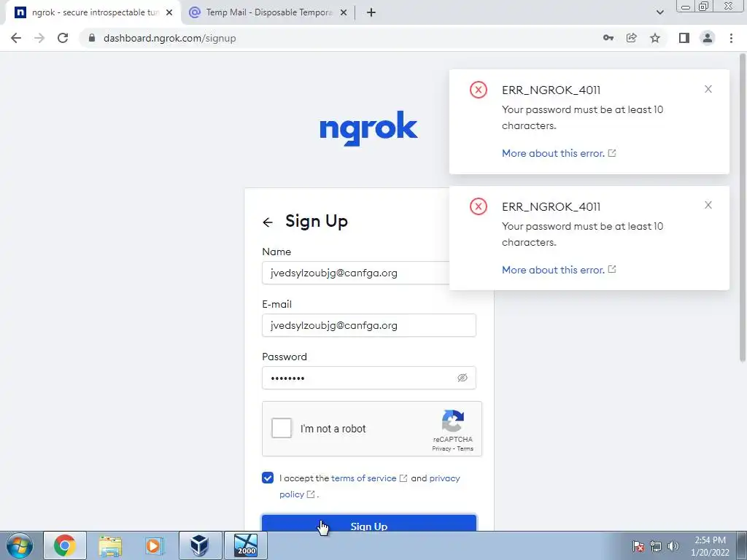Open the tab search dropdown arrow

tap(659, 12)
